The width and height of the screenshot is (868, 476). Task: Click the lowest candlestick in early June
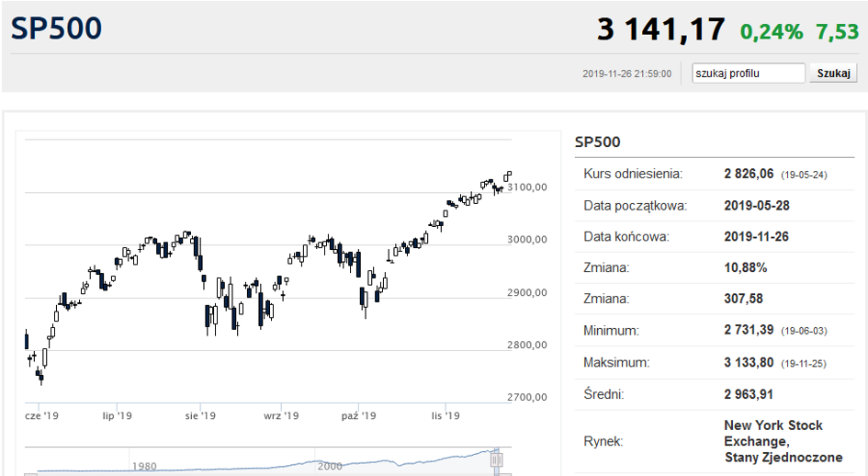[41, 377]
